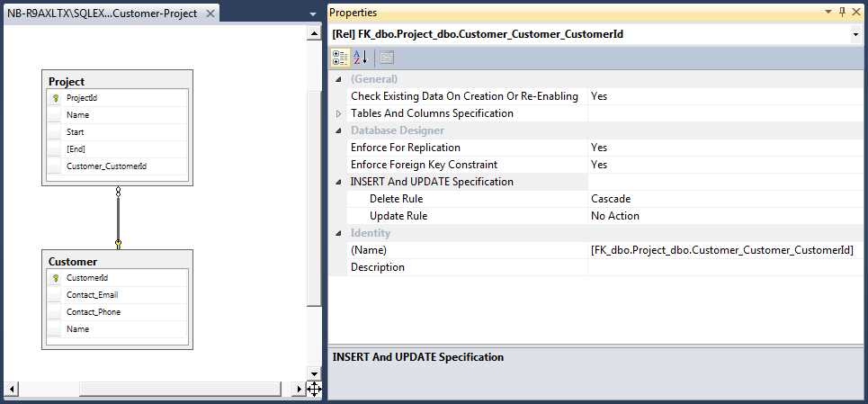Click the diagram horizontal scroll right arrow
This screenshot has width=868, height=404.
pos(300,389)
